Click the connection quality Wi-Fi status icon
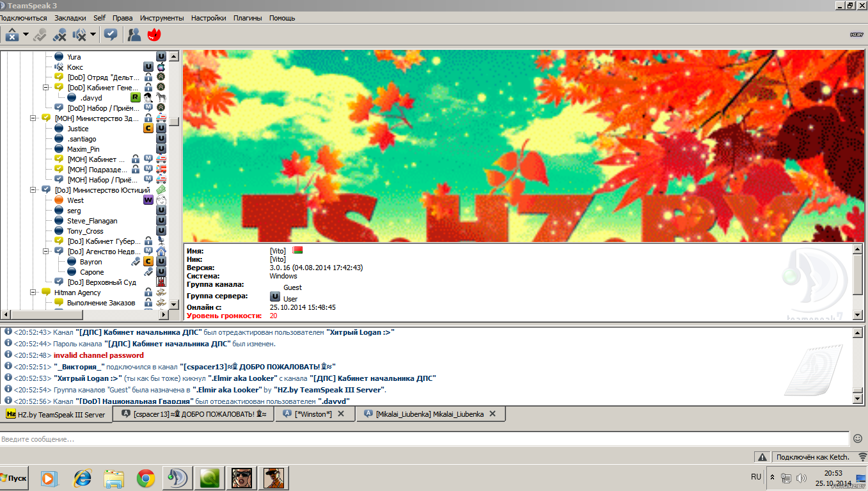The width and height of the screenshot is (868, 491). 862,457
